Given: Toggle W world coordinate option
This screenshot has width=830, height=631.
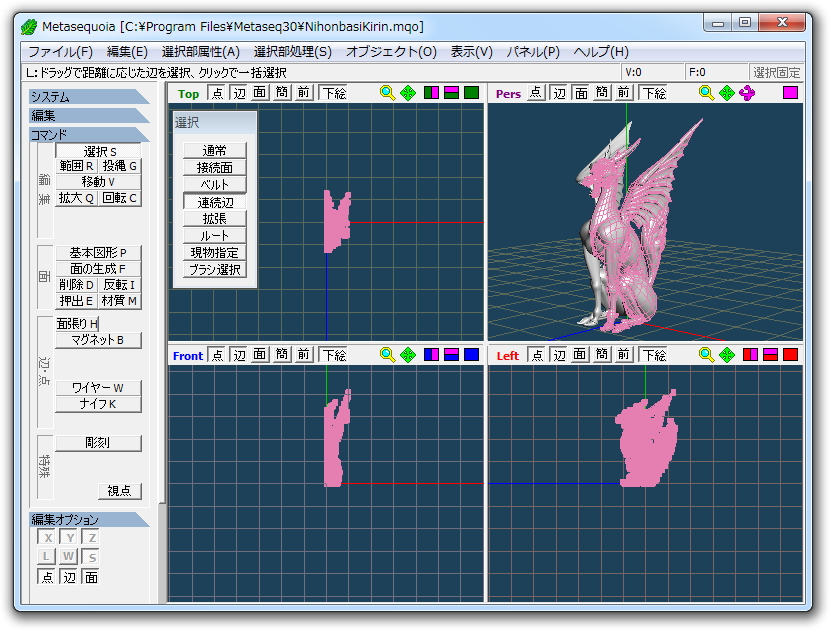Looking at the screenshot, I should (x=69, y=557).
